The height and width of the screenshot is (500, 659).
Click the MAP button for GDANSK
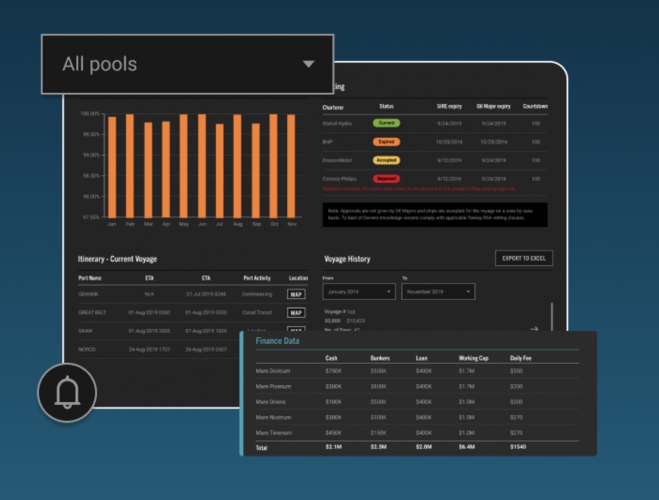point(296,294)
